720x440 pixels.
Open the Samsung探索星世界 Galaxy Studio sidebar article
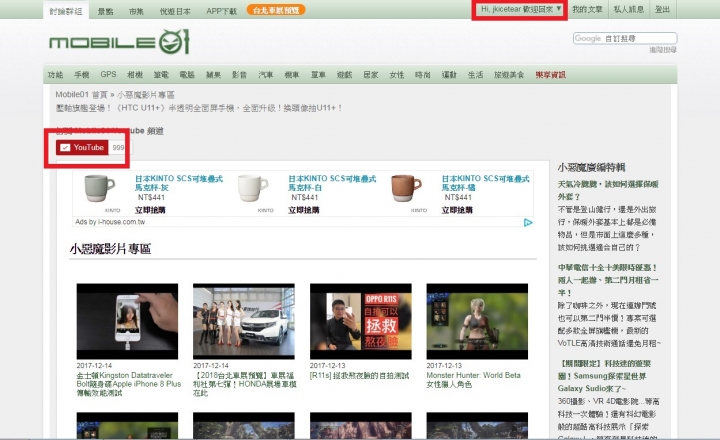(x=605, y=376)
